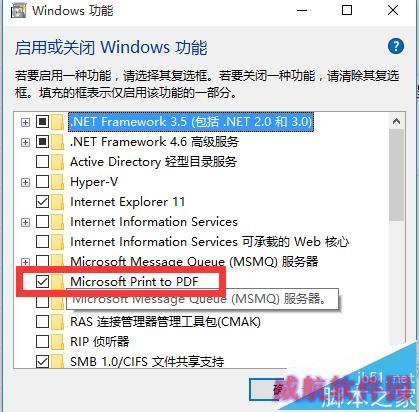Viewport: 419px width, 412px height.
Task: Click the folder icon beside Internet Explorer 11
Action: [x=58, y=202]
